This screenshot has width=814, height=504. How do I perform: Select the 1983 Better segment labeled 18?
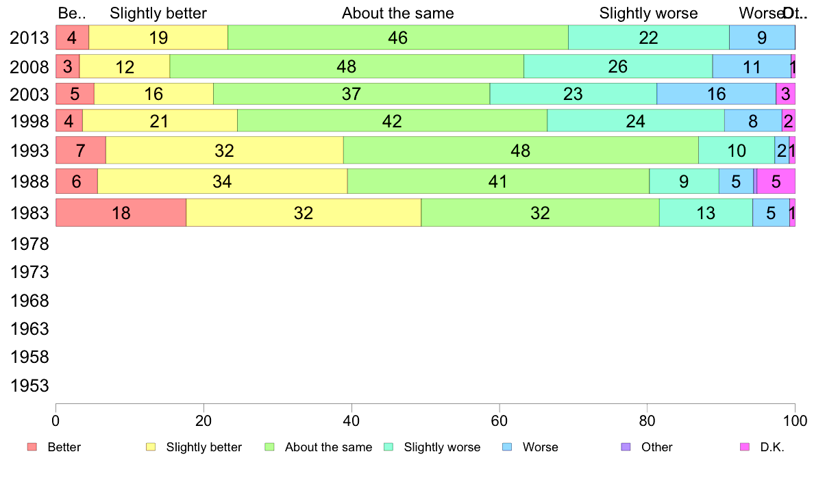coord(121,212)
